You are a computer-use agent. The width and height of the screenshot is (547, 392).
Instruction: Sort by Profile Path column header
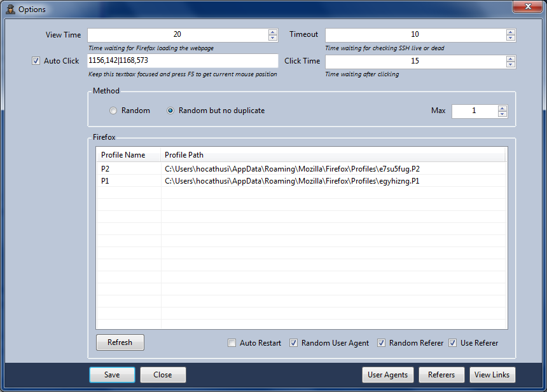click(x=333, y=155)
